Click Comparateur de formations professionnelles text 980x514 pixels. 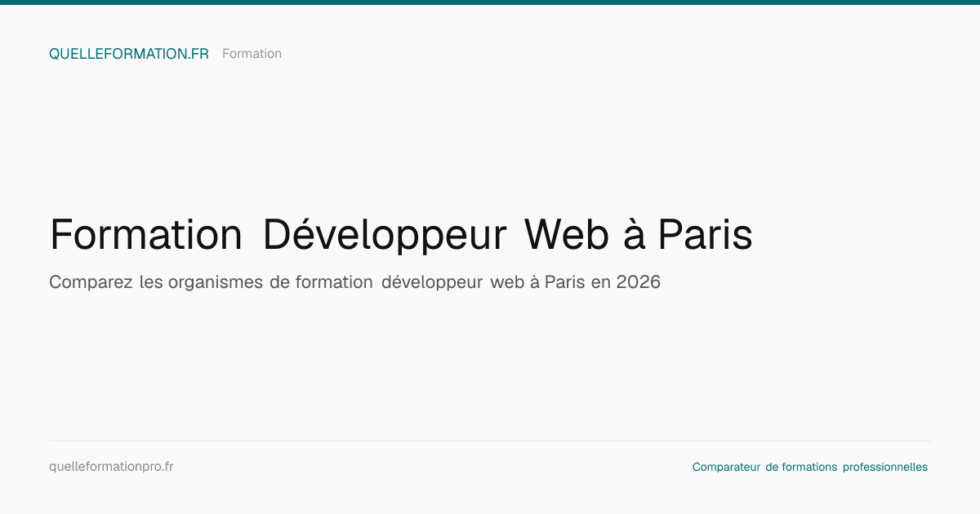810,467
